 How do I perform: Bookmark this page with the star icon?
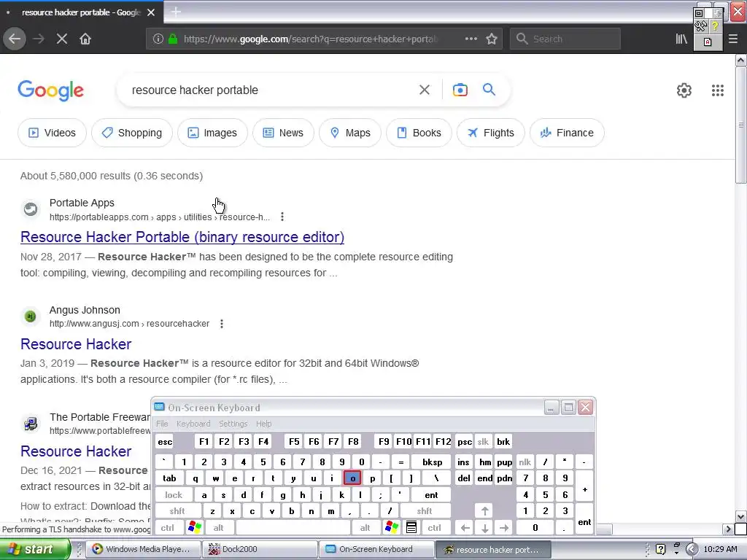point(492,39)
